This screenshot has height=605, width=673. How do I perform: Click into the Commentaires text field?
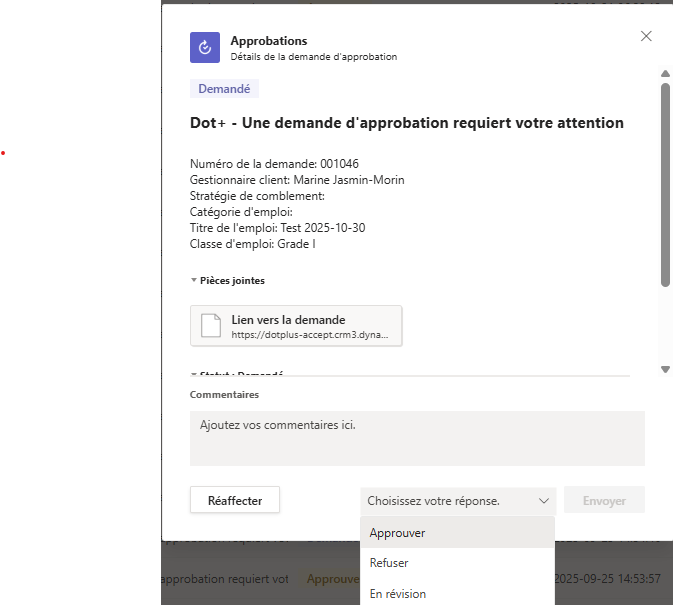pos(417,438)
